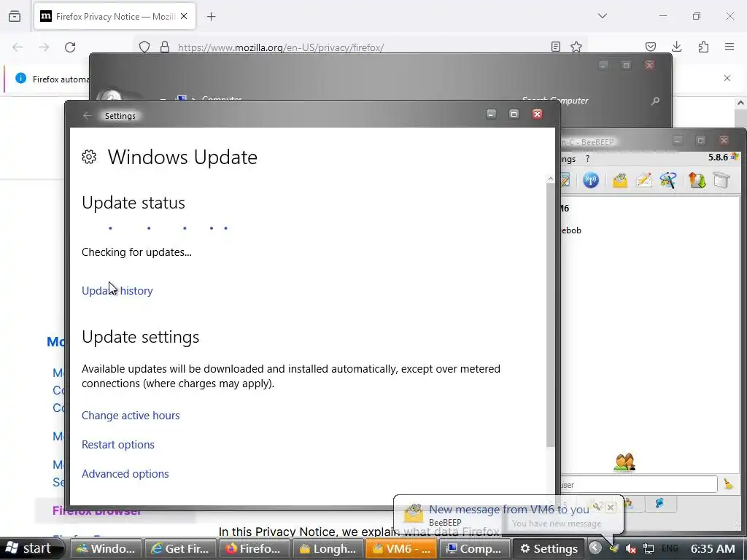Click the Firefox page scrollbar up arrow
Viewport: 747px width, 560px height.
point(740,103)
